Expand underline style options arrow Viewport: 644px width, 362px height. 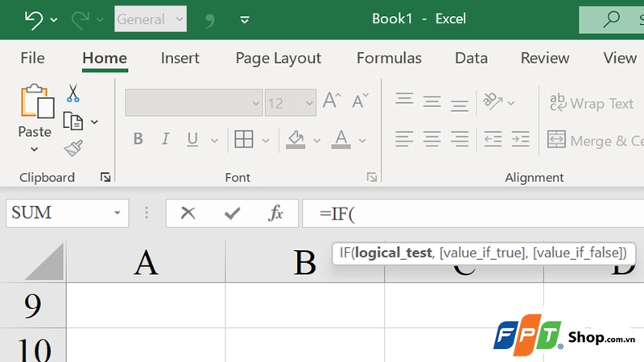tap(214, 141)
